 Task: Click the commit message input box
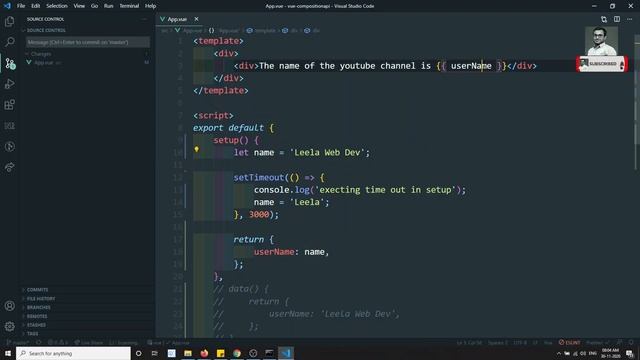88,42
